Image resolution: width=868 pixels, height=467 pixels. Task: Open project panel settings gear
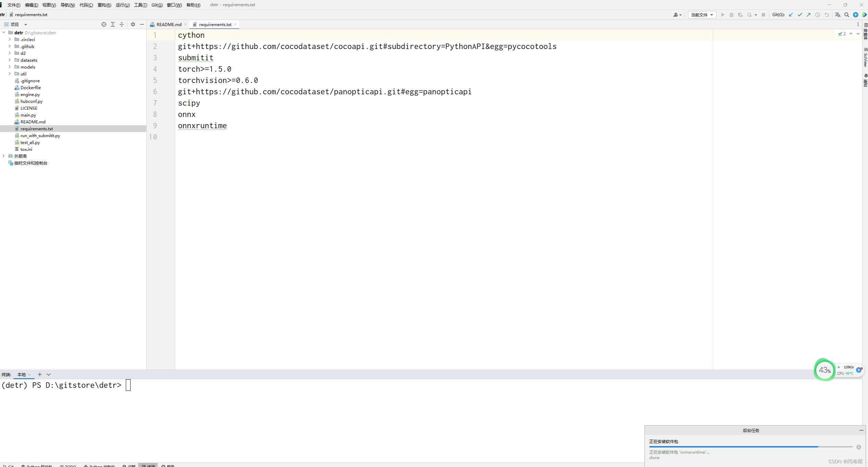point(133,24)
